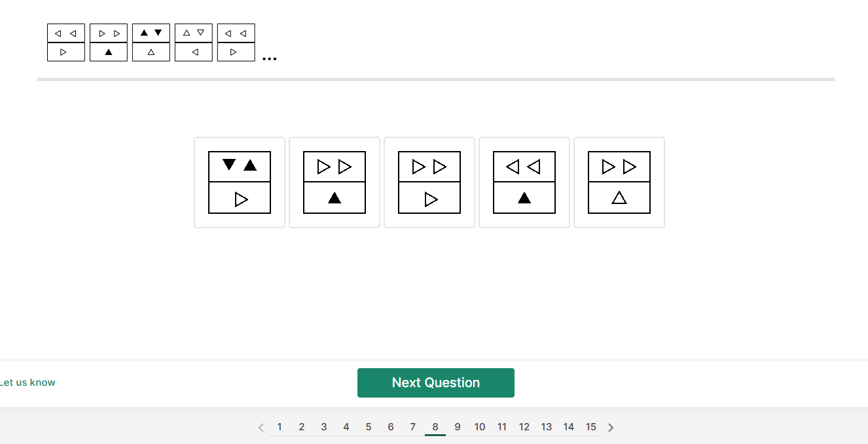Pick answer with three white right-pointing triangles
Image resolution: width=868 pixels, height=444 pixels.
[429, 182]
